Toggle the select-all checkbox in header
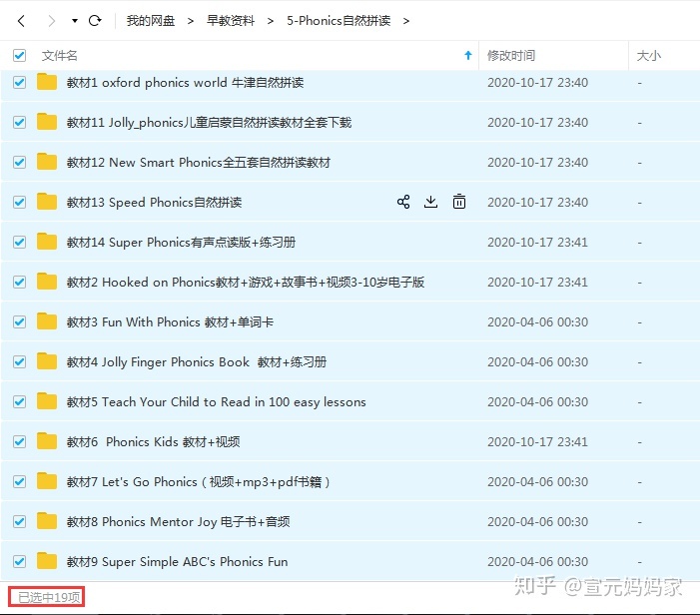 [x=19, y=55]
